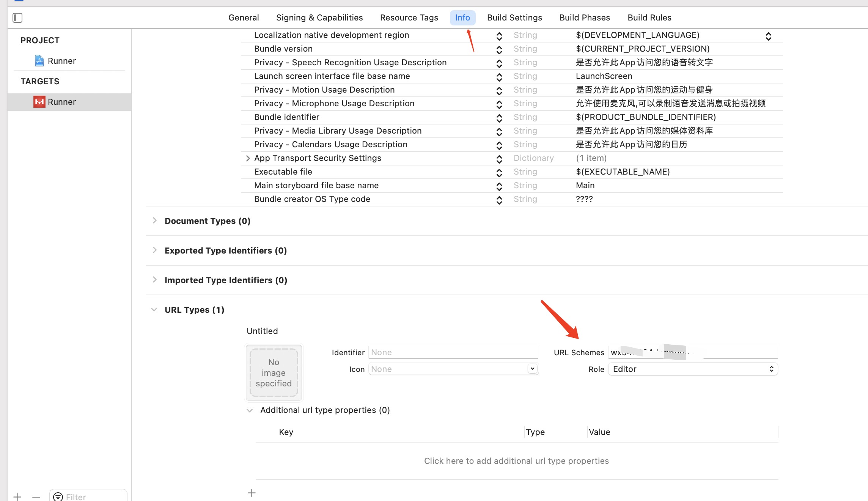Switch to Build Settings tab

click(x=514, y=17)
